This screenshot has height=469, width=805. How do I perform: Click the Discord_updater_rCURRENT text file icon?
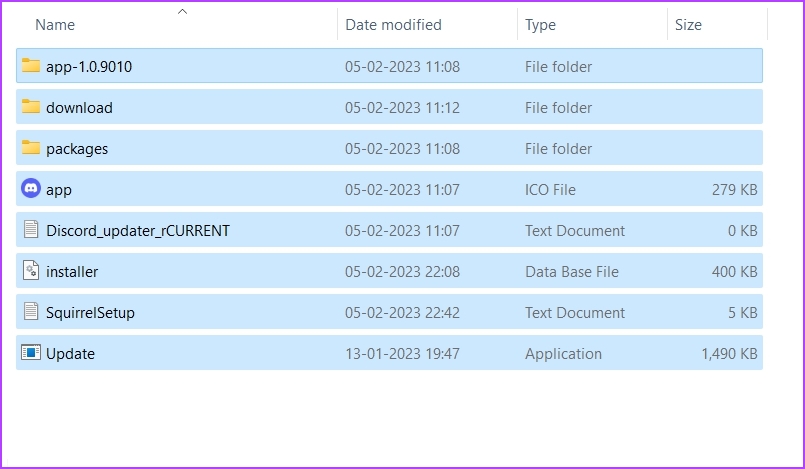[x=31, y=229]
